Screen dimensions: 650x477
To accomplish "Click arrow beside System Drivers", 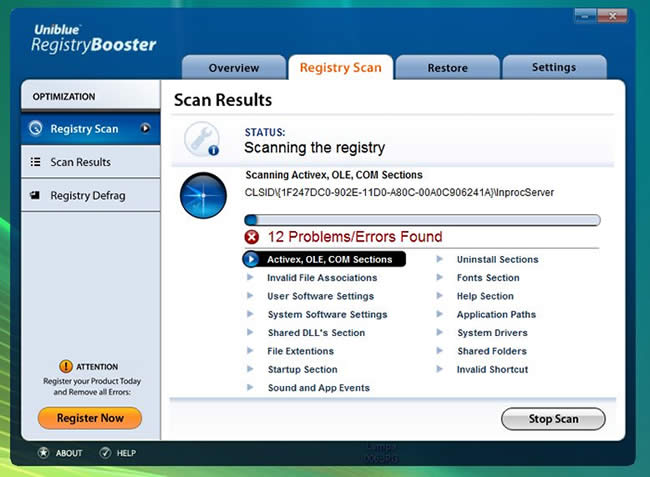I will click(x=440, y=332).
